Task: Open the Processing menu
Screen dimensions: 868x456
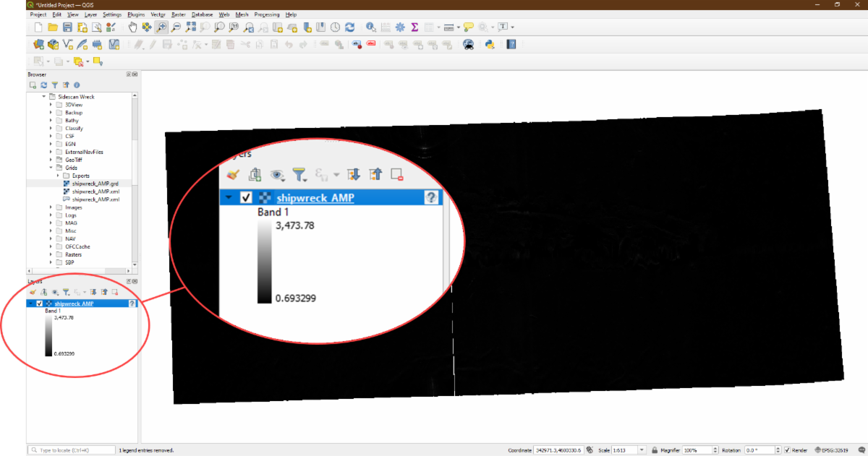Action: pos(267,14)
